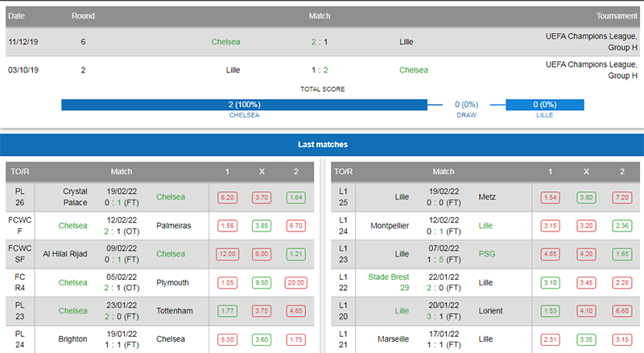Viewport: 644px width, 353px height.
Task: Select the 6.60 odds for Lorient
Action: 621,310
